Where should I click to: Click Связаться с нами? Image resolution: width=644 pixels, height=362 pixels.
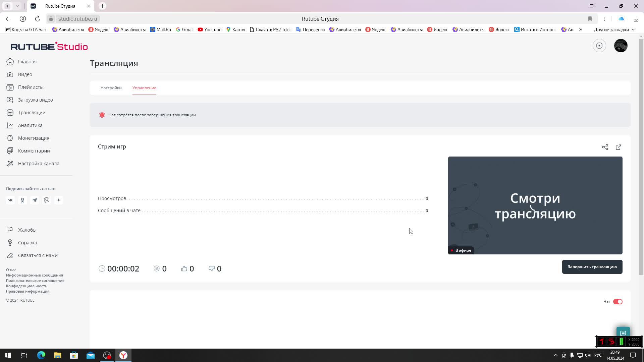point(32,255)
